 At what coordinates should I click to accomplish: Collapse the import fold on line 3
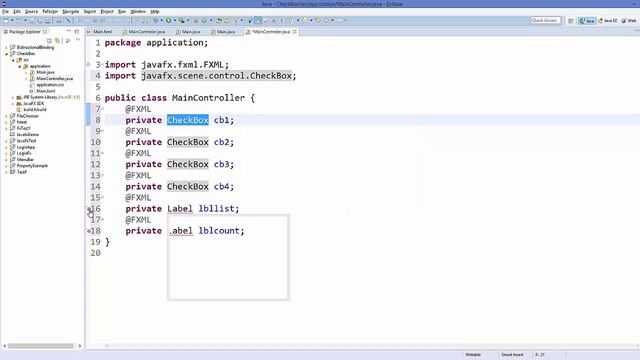[102, 65]
